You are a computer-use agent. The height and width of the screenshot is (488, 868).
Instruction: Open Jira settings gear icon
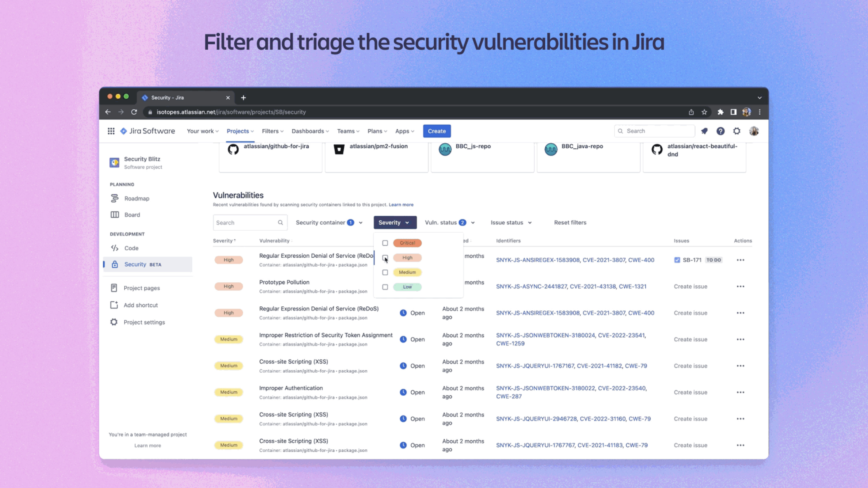737,131
